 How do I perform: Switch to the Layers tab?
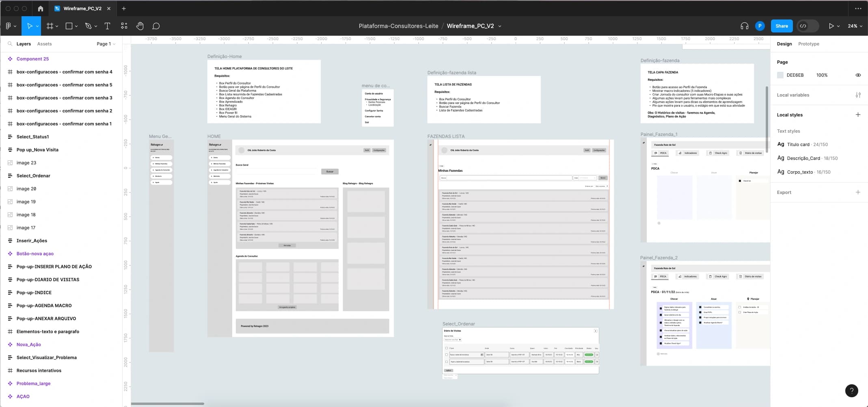pos(24,44)
